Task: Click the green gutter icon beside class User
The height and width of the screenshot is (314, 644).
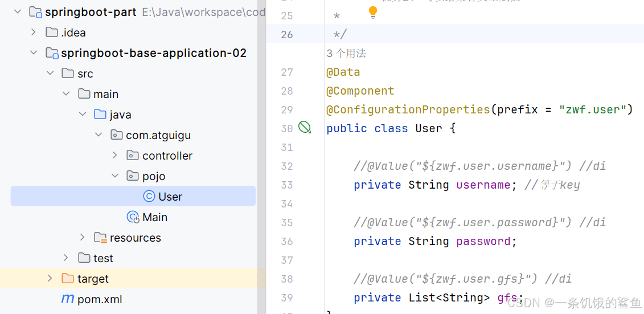Action: pos(304,128)
